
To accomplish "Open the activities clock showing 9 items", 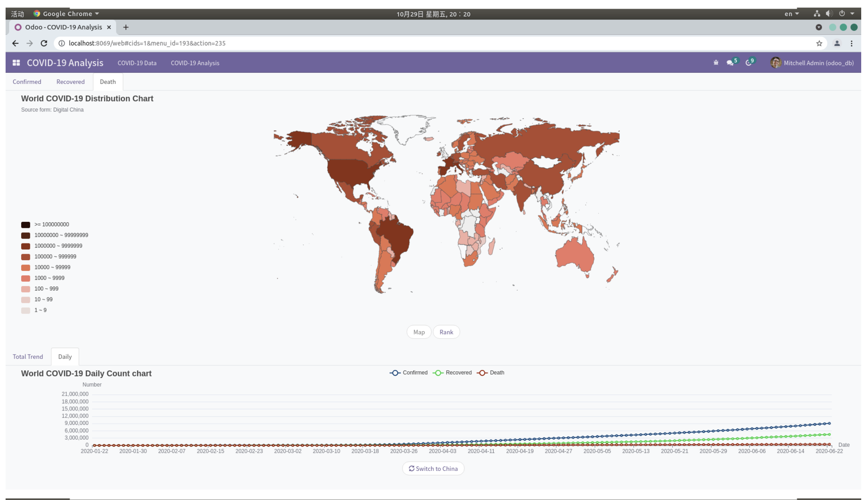I will tap(750, 63).
